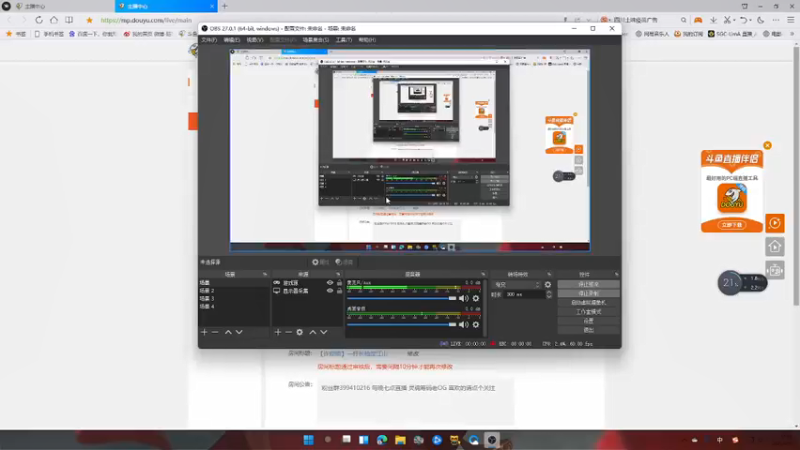Move the selected scene down

[239, 332]
